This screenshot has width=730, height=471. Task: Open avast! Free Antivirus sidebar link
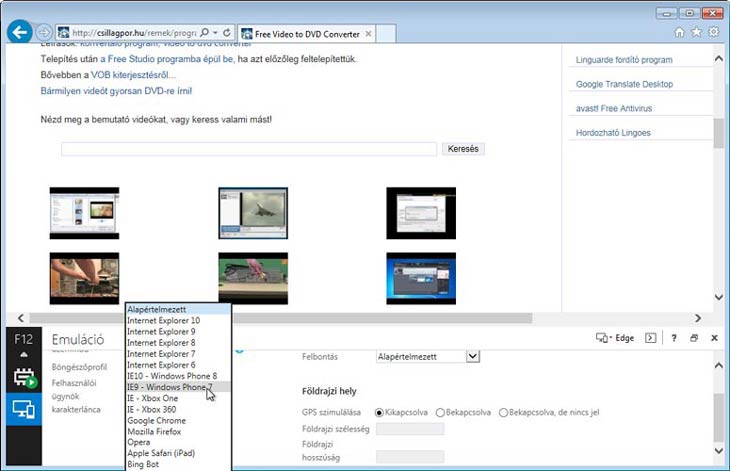[x=614, y=108]
